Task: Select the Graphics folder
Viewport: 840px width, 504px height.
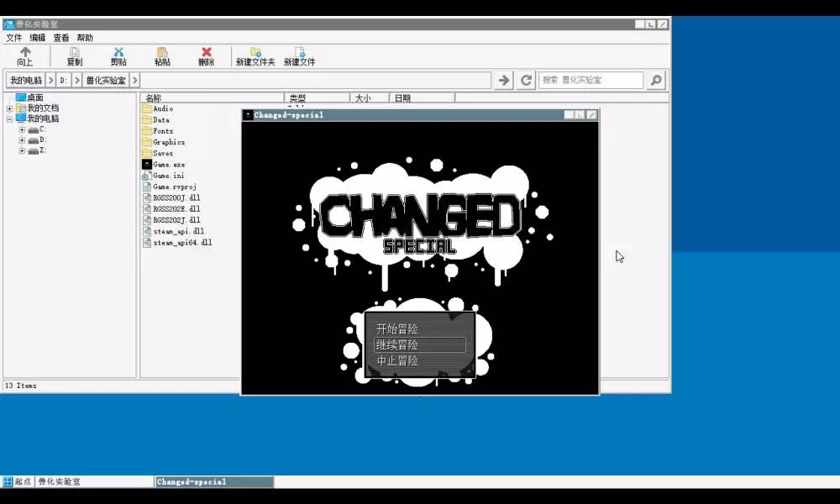Action: coord(164,143)
